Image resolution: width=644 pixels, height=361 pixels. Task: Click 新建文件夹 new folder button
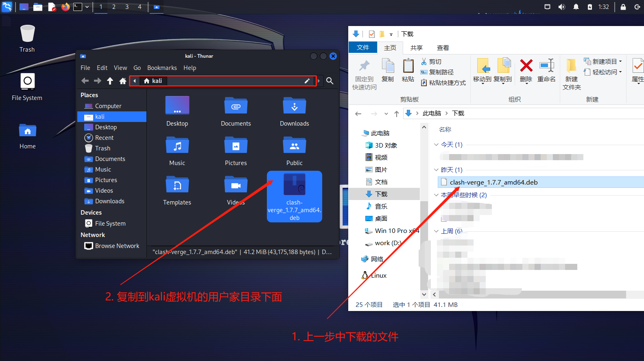tap(572, 75)
